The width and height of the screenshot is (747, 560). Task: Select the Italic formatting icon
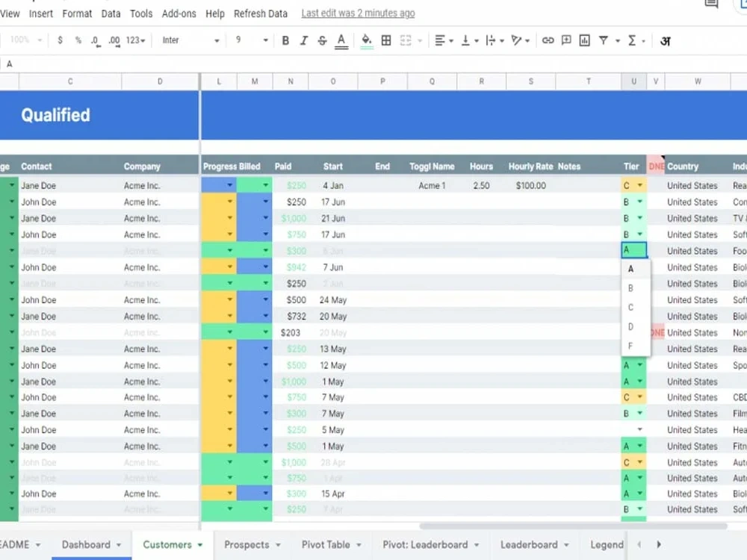[x=303, y=40]
